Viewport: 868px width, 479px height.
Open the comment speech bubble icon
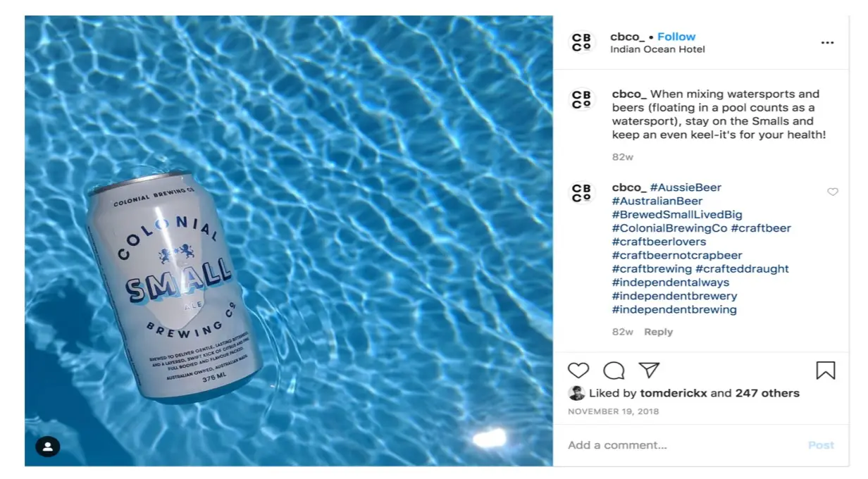pyautogui.click(x=614, y=371)
